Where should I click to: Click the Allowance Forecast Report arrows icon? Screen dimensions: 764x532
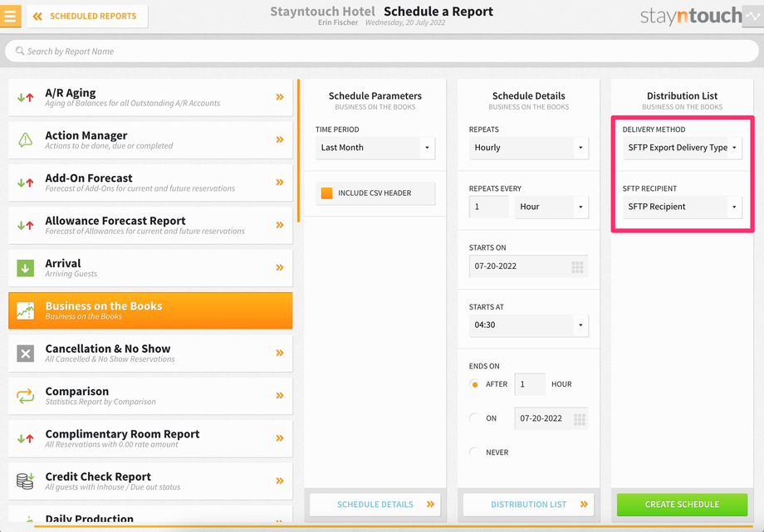point(26,225)
